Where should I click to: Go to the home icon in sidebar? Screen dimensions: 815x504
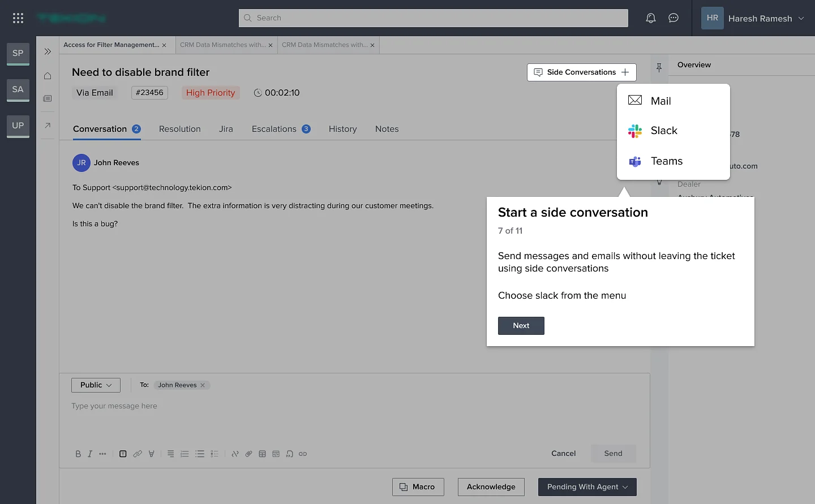tap(48, 76)
